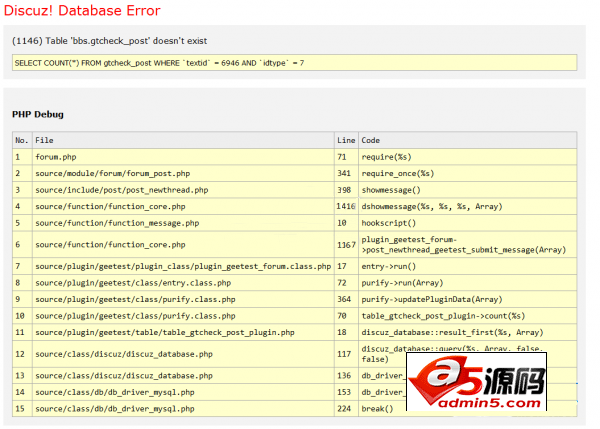The height and width of the screenshot is (429, 600).
Task: Click the No. column header
Action: (x=21, y=140)
